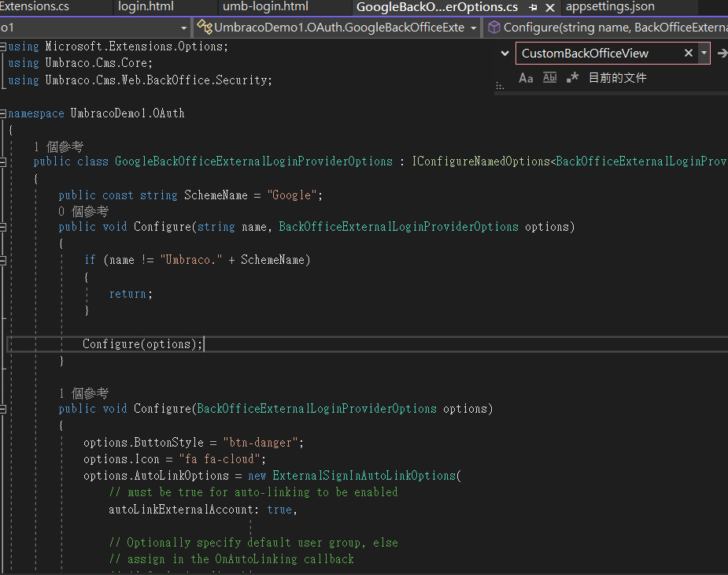Open search history dropdown arrow
Image resolution: width=728 pixels, height=575 pixels.
click(704, 53)
